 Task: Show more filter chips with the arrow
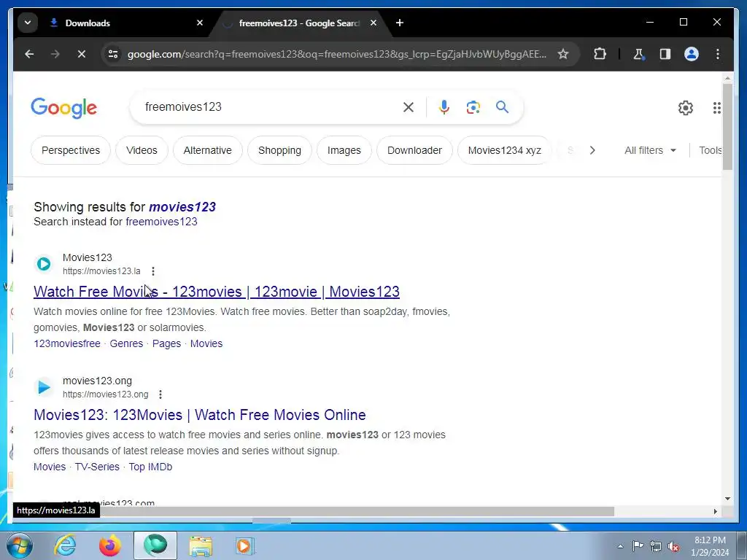pyautogui.click(x=592, y=150)
